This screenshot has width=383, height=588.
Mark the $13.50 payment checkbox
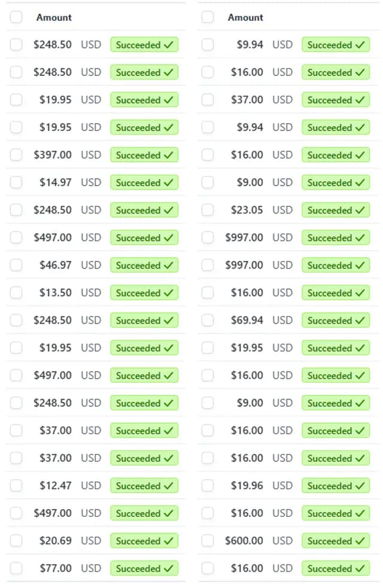tap(16, 293)
